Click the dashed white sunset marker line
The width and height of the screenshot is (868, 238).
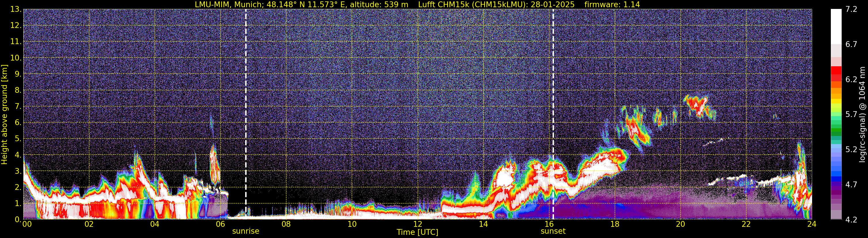point(553,114)
